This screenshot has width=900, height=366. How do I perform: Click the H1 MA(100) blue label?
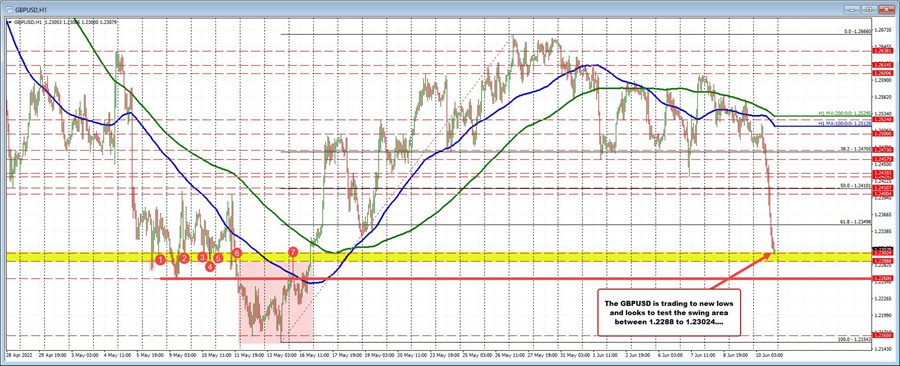(844, 123)
